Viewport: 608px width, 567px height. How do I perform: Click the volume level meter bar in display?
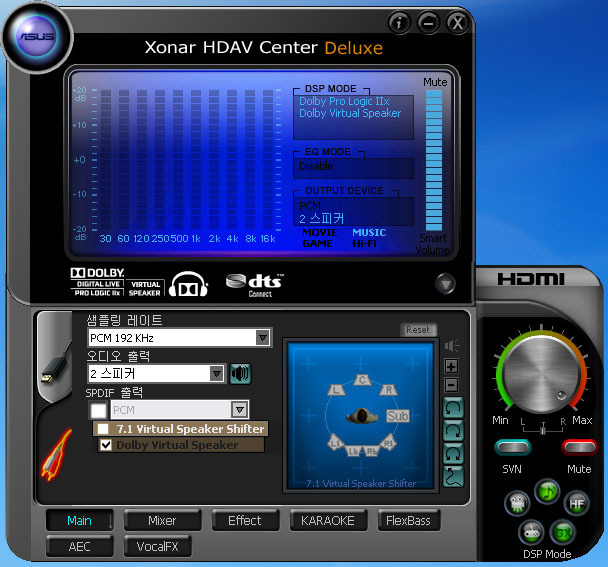coord(434,161)
